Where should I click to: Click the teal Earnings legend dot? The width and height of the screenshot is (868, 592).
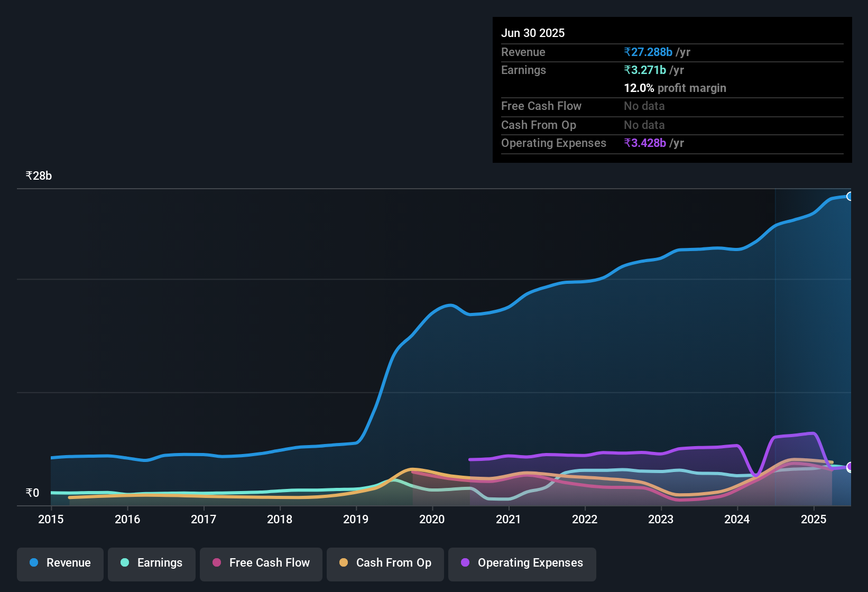pos(125,563)
